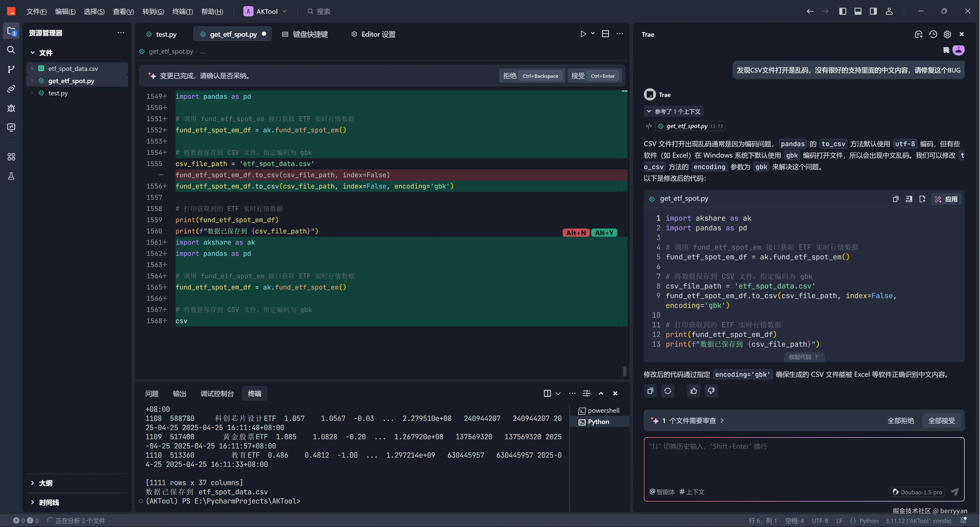Image resolution: width=980 pixels, height=527 pixels.
Task: Click the 应用 apply button on code block
Action: coord(947,199)
